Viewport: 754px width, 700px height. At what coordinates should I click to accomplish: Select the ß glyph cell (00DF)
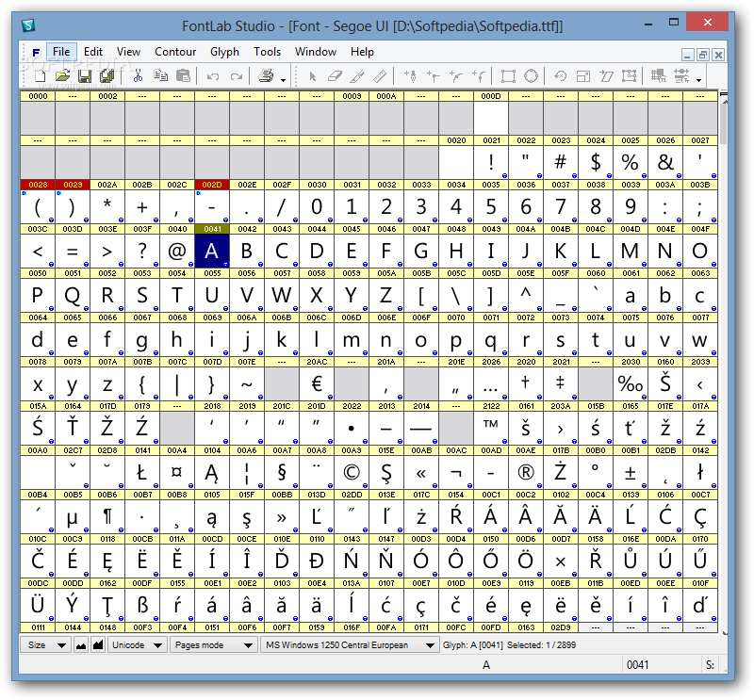(x=142, y=605)
